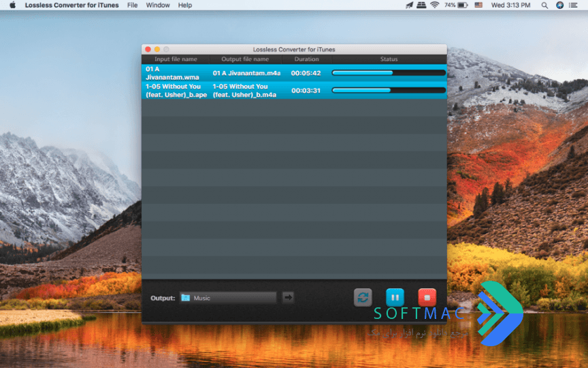Click duration 00:03:31

tap(306, 91)
